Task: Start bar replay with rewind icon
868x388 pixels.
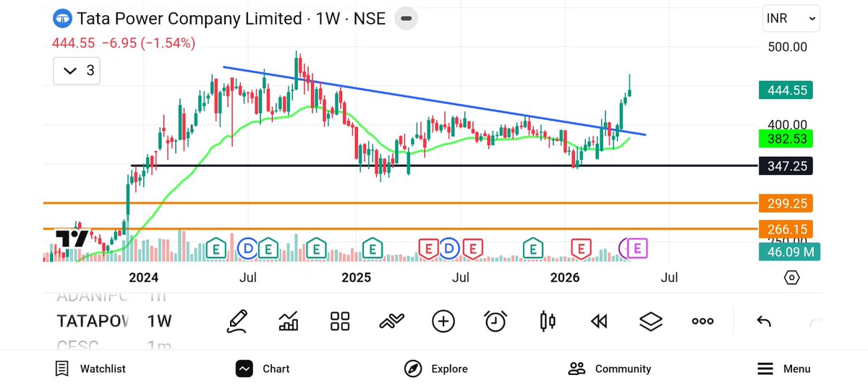Action: (599, 322)
